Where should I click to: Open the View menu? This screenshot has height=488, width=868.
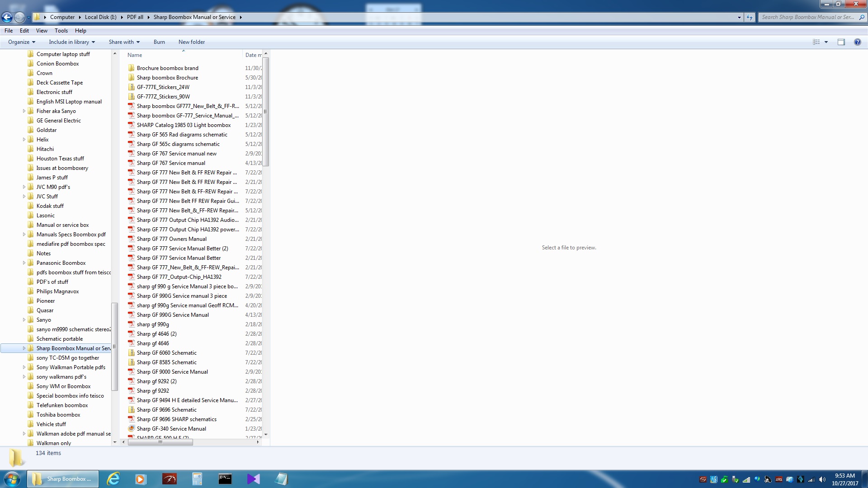[x=42, y=31]
